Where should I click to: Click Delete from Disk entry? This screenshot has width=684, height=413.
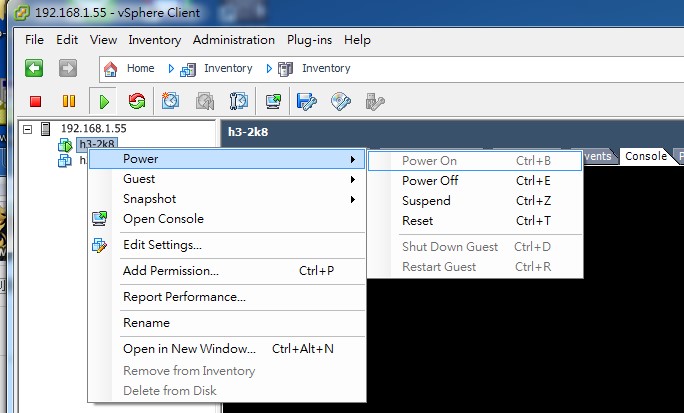tap(227, 390)
